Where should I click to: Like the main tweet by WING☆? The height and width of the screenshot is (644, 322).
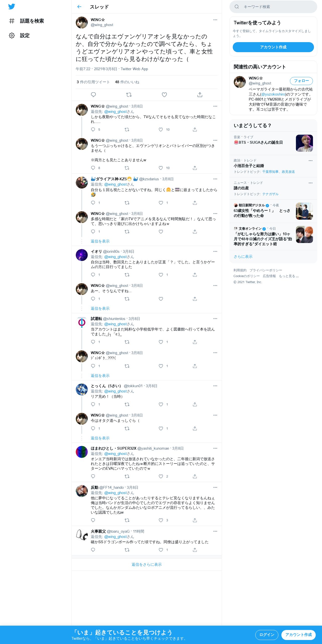(x=164, y=95)
